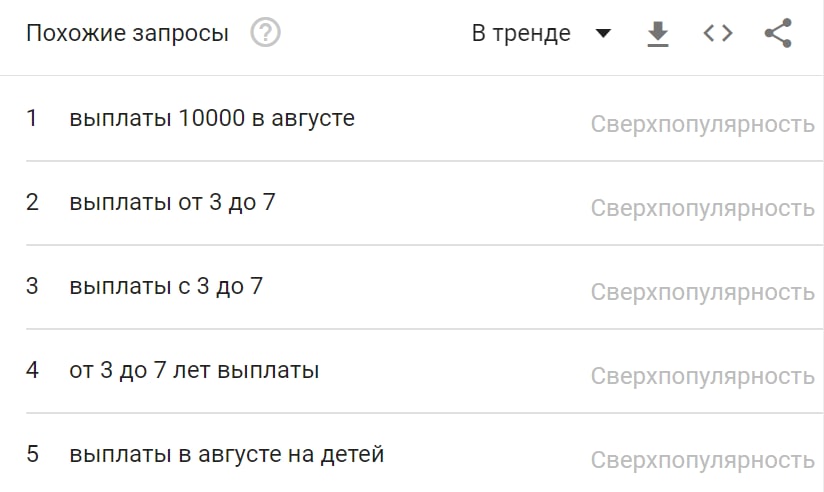Download the related queries as CSV

pos(657,34)
